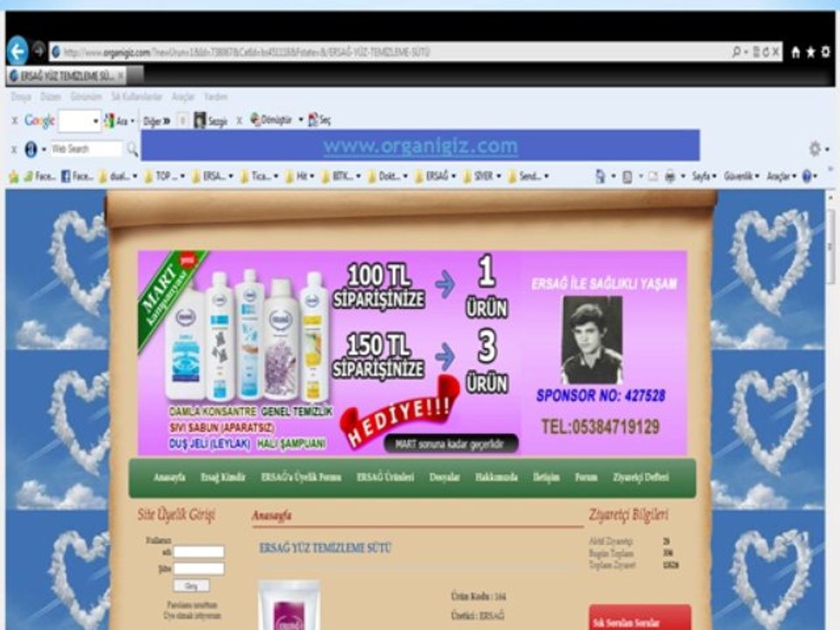
Task: Open the Görünüm menu
Action: click(x=86, y=97)
